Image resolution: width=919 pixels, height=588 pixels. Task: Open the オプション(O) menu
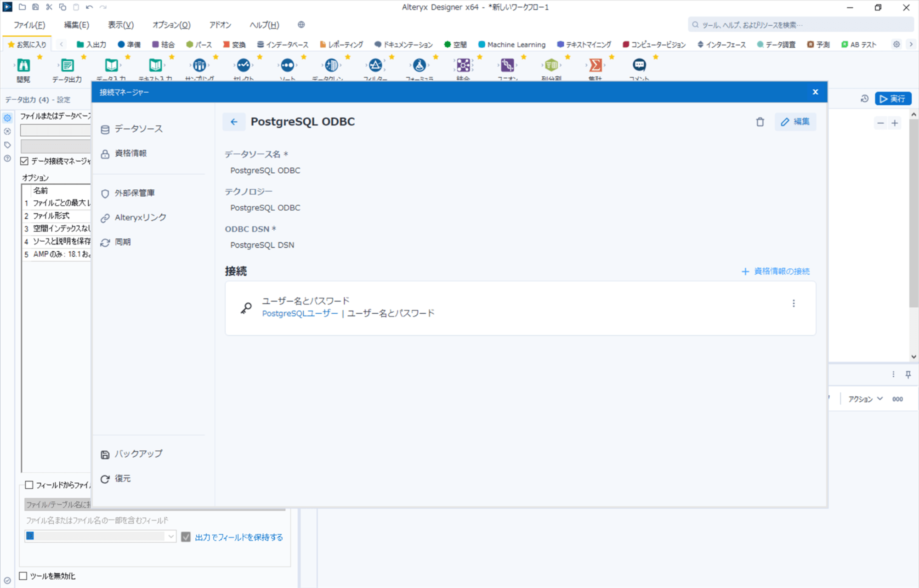171,25
